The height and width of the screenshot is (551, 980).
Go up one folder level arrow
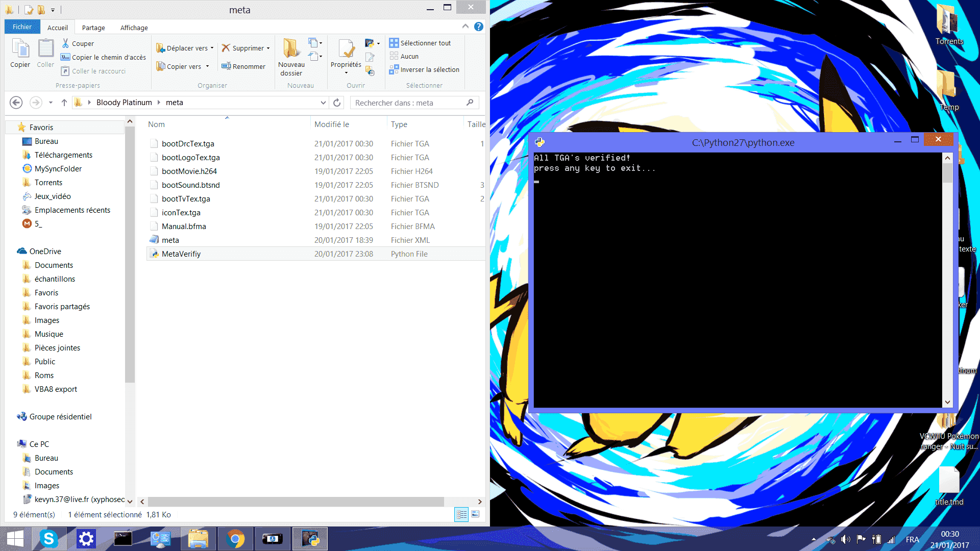point(64,103)
